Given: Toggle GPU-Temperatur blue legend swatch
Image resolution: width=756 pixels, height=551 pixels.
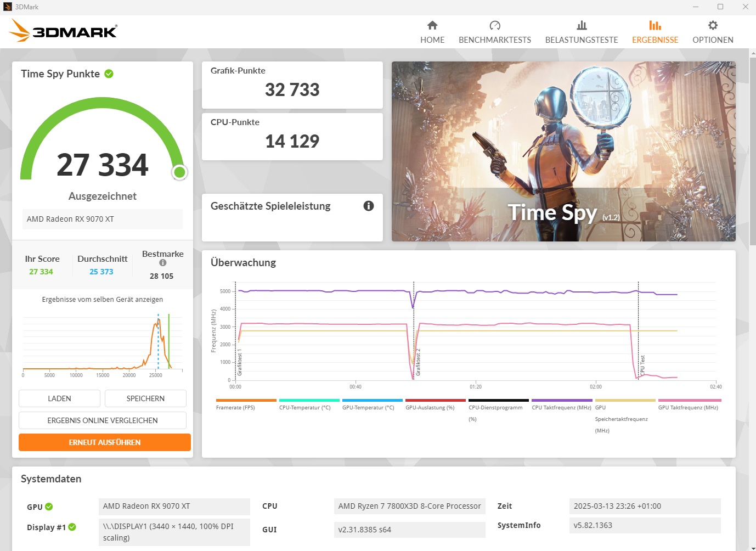Looking at the screenshot, I should (x=373, y=401).
